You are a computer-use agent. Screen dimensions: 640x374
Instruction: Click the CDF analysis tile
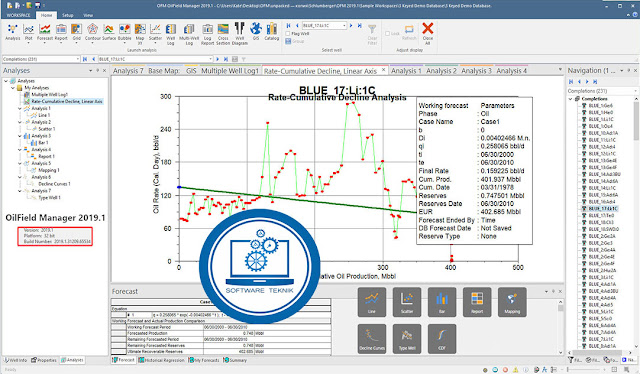442,339
